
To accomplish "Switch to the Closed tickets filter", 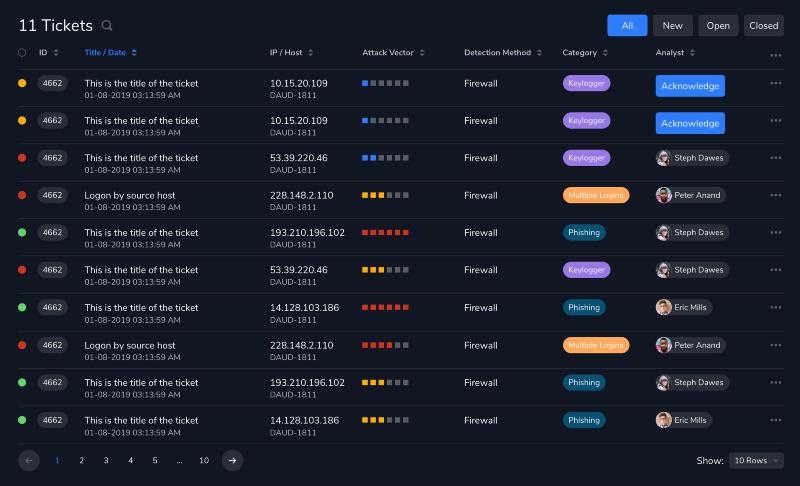I will pyautogui.click(x=764, y=25).
